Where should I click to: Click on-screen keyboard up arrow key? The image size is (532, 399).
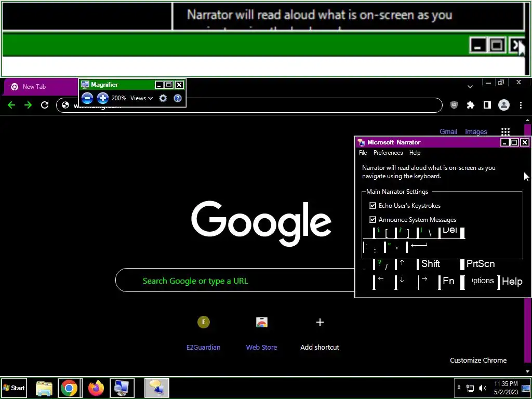[x=405, y=264]
